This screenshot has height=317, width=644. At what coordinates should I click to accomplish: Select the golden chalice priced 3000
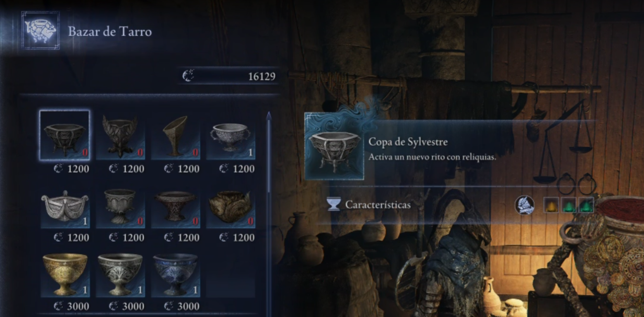pos(65,274)
